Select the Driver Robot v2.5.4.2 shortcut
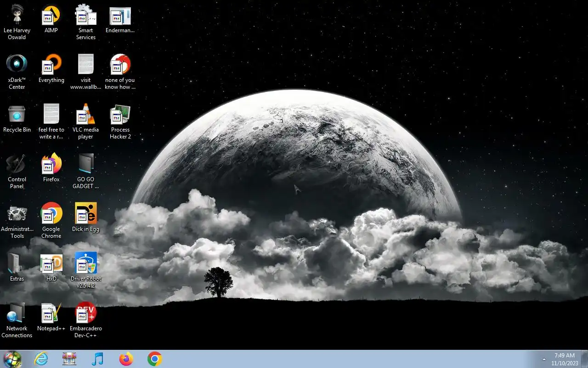The height and width of the screenshot is (368, 588). tap(85, 271)
